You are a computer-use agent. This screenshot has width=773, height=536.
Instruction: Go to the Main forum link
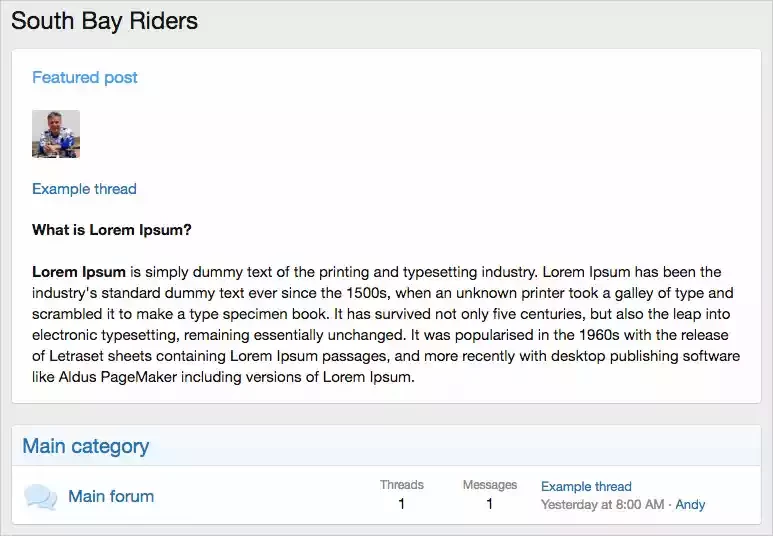pos(111,496)
